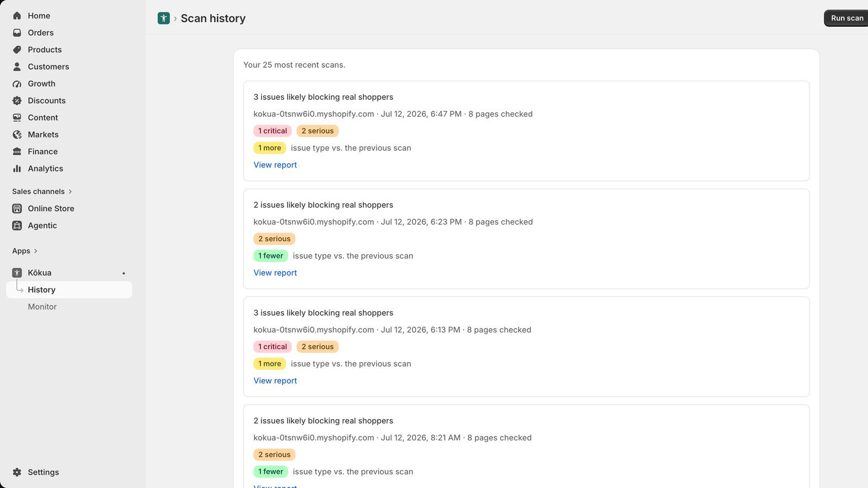Click 'Your 25 most recent scans.' text

click(294, 65)
